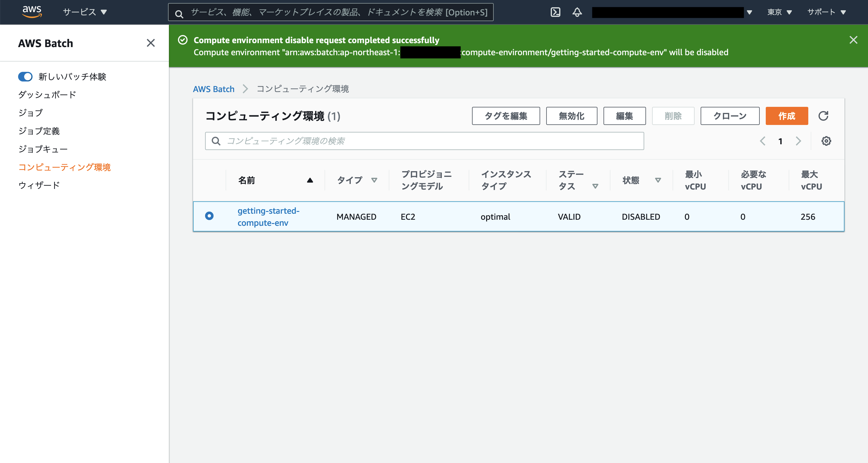Viewport: 868px width, 463px height.
Task: Open ジョブ定義 in sidebar
Action: coord(39,131)
